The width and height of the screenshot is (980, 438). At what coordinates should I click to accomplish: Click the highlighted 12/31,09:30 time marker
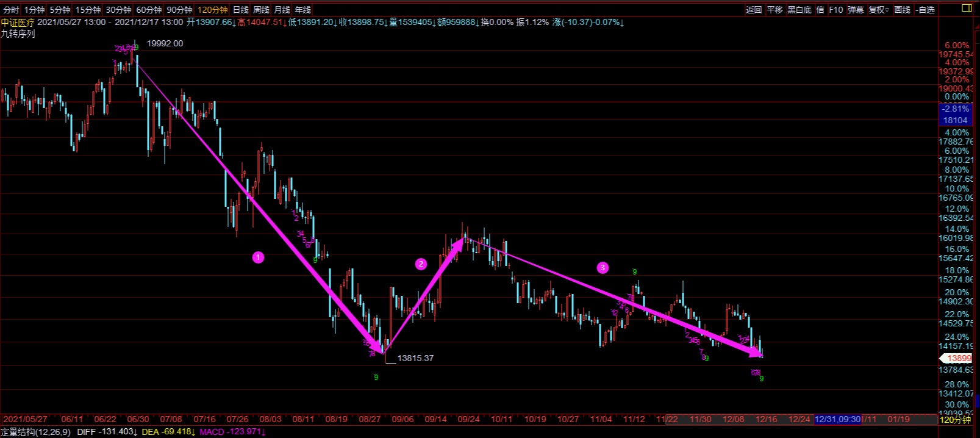(x=838, y=420)
